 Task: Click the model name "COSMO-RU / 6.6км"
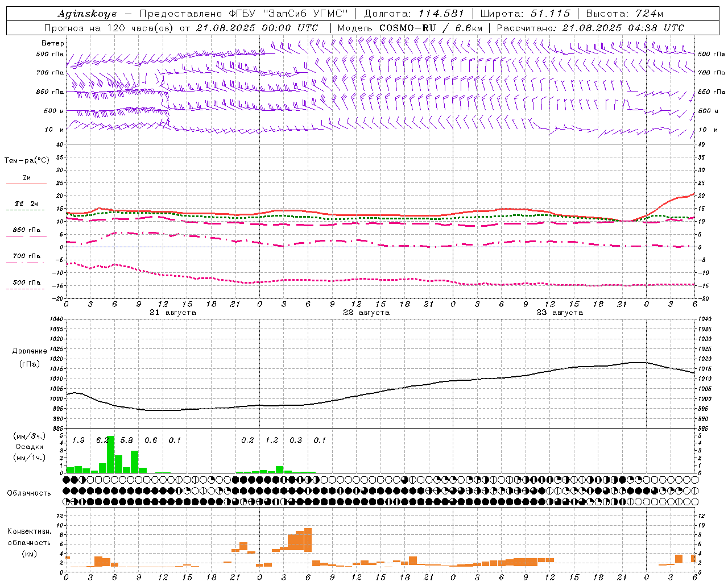tap(431, 28)
